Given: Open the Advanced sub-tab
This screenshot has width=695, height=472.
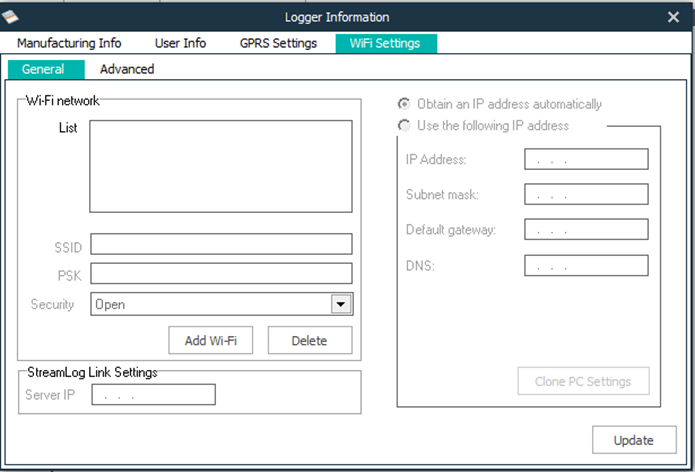Looking at the screenshot, I should click(127, 69).
